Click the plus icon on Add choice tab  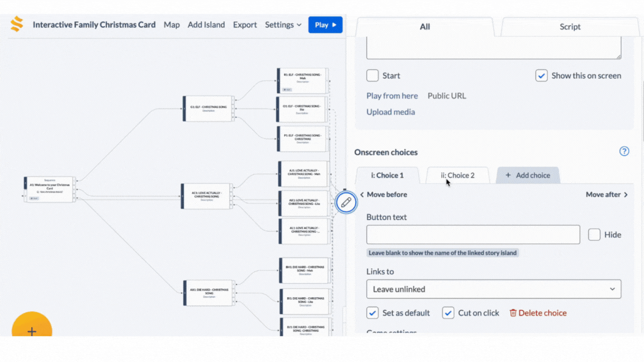click(x=508, y=175)
